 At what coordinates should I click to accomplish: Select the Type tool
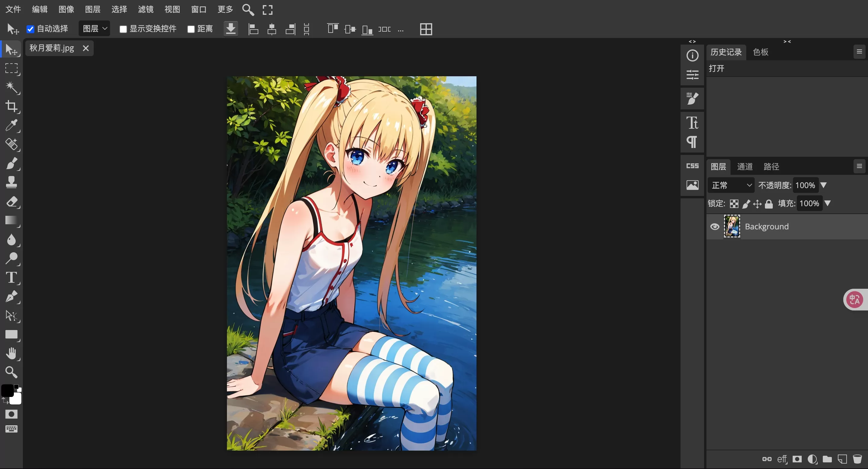point(11,278)
